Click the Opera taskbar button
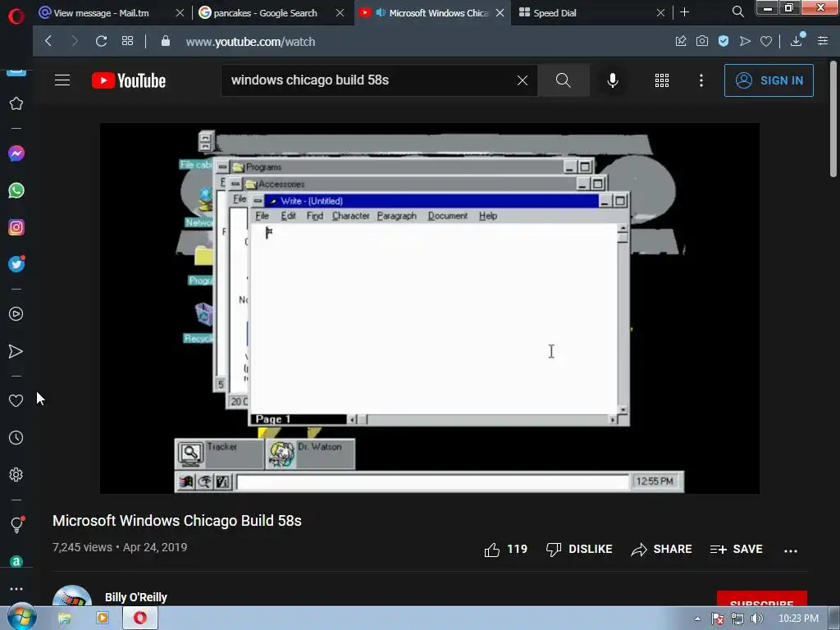Screen dimensions: 840x630 140,619
